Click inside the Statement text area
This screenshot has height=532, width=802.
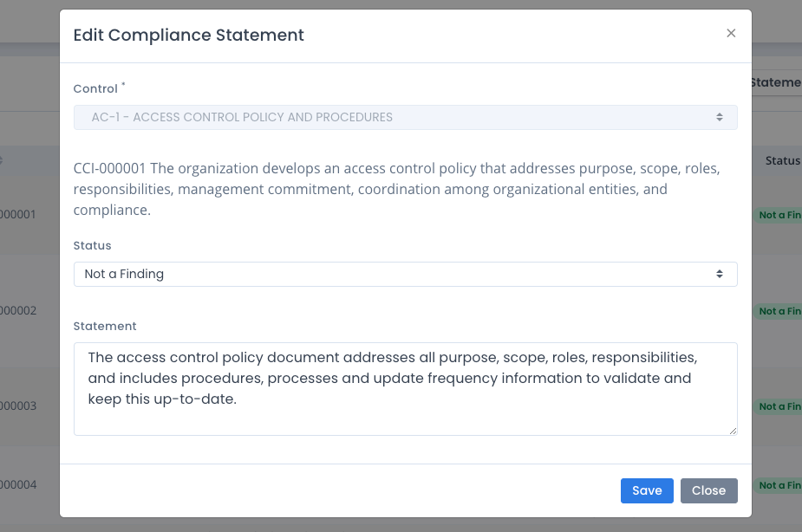click(406, 389)
